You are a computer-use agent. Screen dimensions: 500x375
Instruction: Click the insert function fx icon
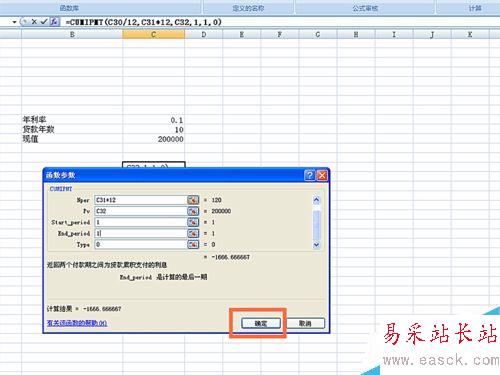tap(54, 22)
